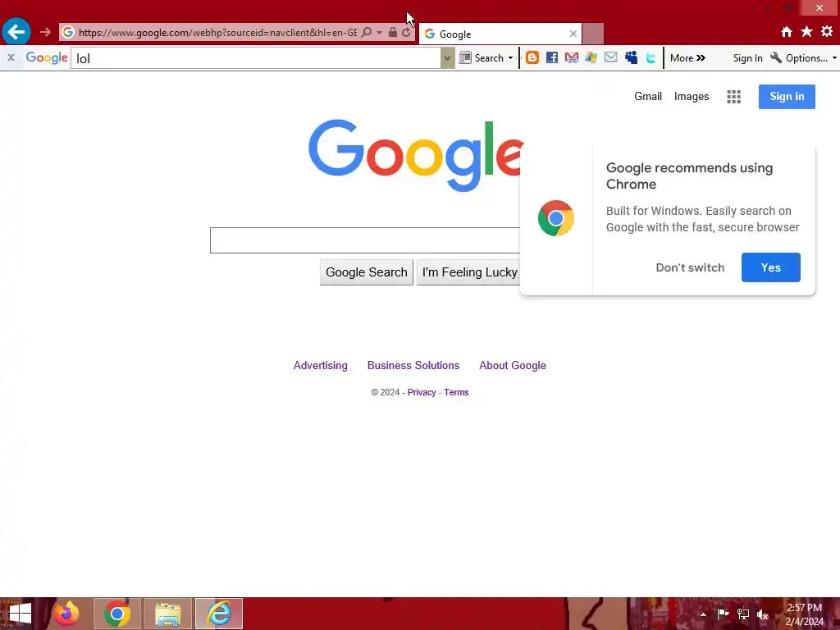
Task: Click the toolbar search box containing lol
Action: pyautogui.click(x=256, y=58)
